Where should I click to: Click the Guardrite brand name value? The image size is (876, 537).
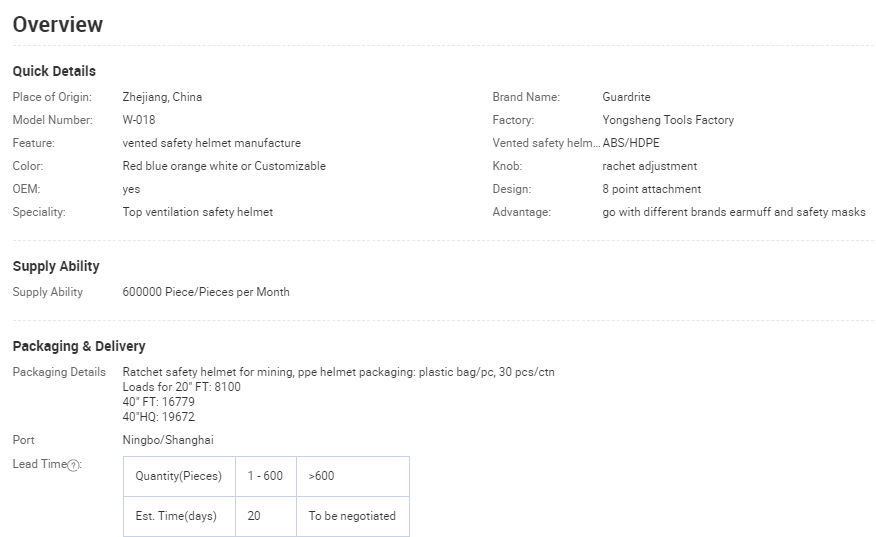(x=626, y=97)
